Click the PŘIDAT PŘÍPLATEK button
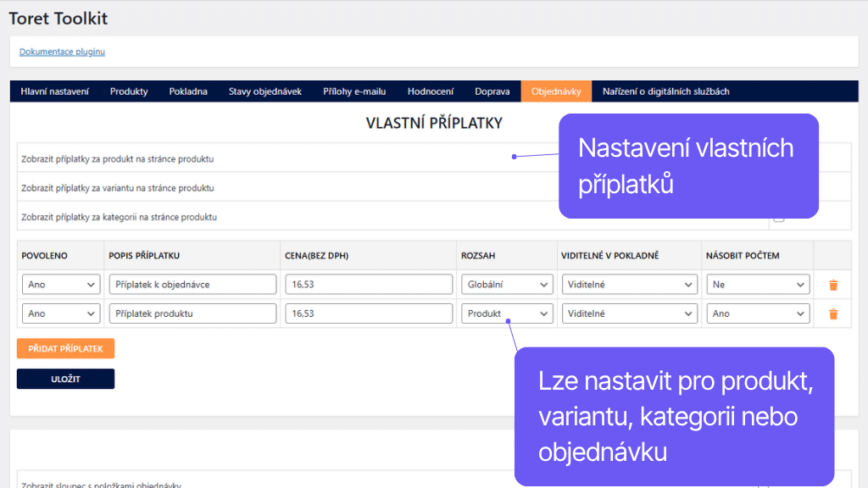 point(65,348)
